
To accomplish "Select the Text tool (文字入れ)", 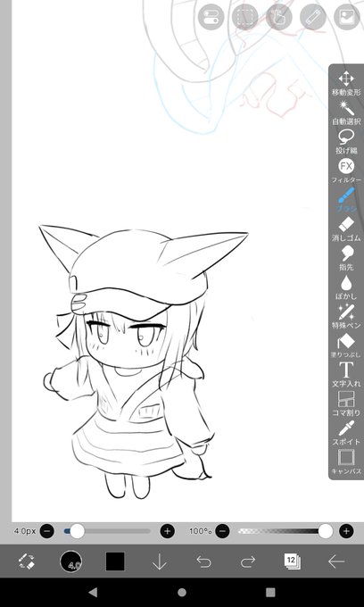I will click(x=346, y=375).
